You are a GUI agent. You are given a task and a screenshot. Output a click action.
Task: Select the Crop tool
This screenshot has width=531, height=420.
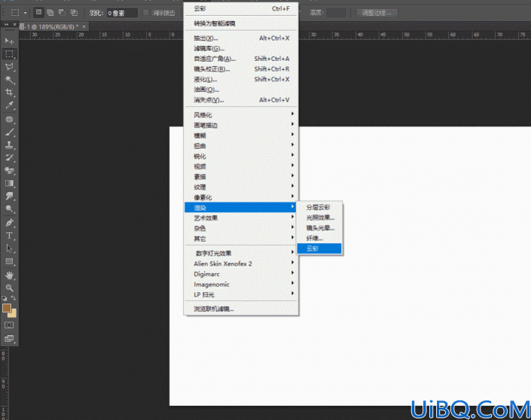(9, 92)
